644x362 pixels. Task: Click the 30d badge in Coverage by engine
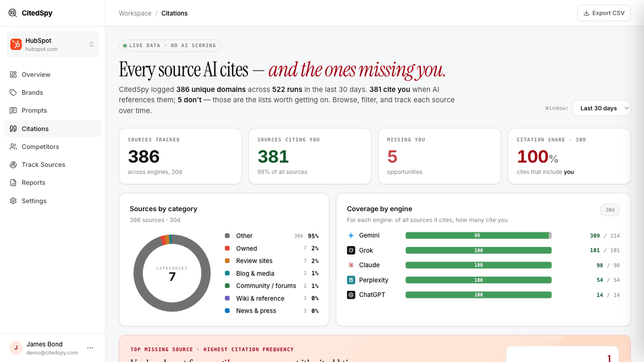610,210
